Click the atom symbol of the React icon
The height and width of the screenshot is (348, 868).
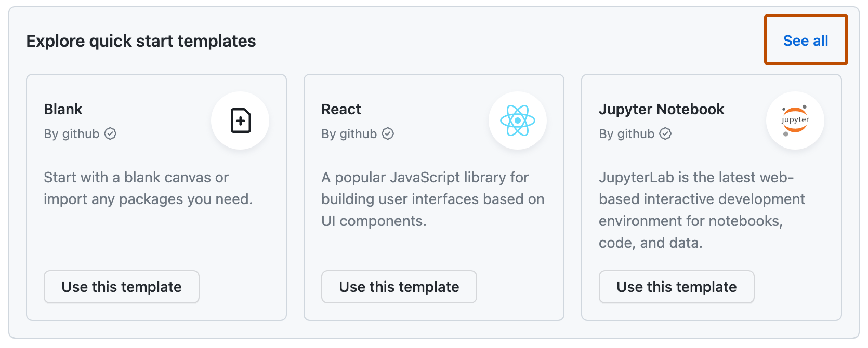pyautogui.click(x=517, y=121)
